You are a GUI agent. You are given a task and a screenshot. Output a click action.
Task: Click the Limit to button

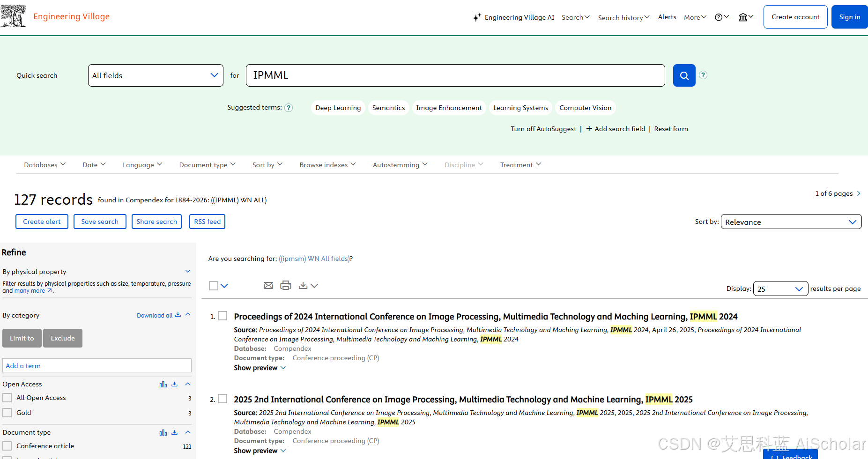[22, 338]
